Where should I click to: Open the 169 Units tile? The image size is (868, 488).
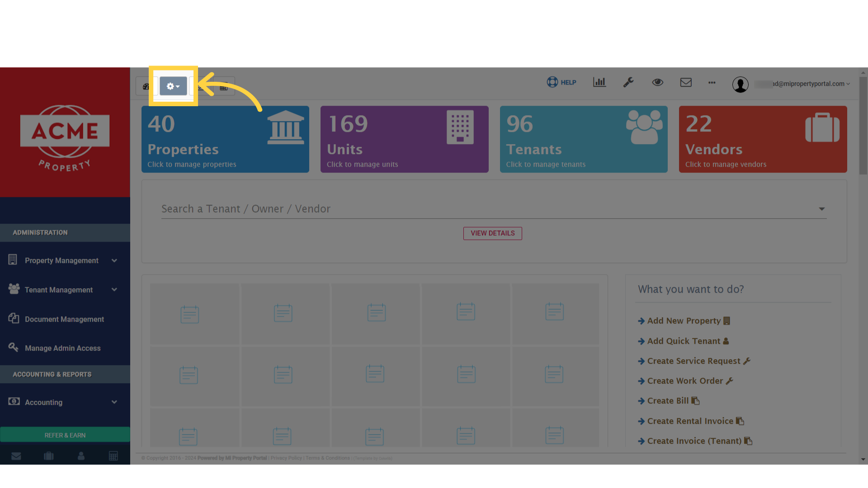pyautogui.click(x=405, y=139)
